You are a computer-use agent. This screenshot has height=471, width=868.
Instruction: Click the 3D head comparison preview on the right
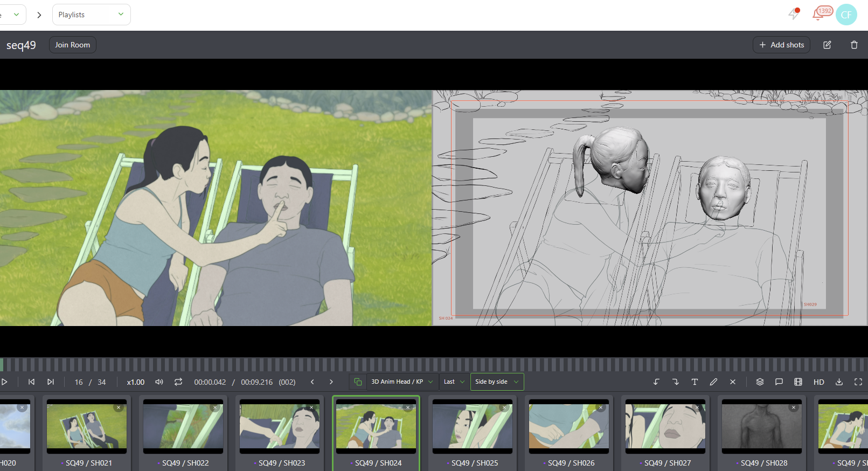650,208
